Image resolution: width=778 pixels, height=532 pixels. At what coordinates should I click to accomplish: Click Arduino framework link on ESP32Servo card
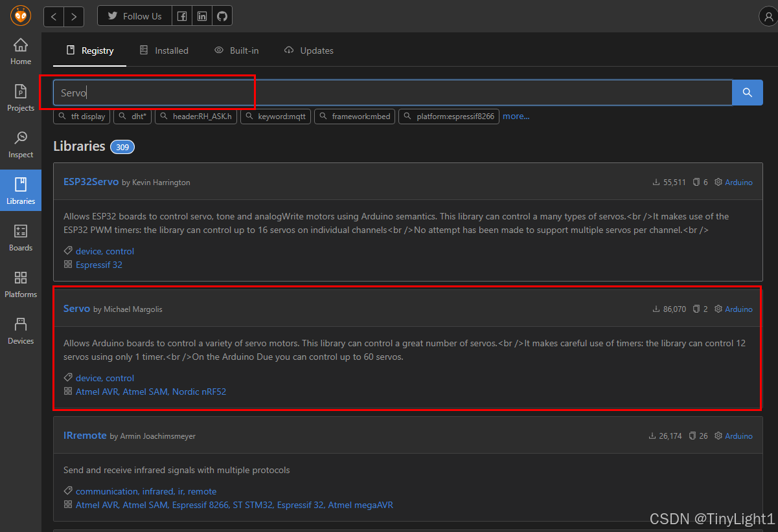click(738, 183)
